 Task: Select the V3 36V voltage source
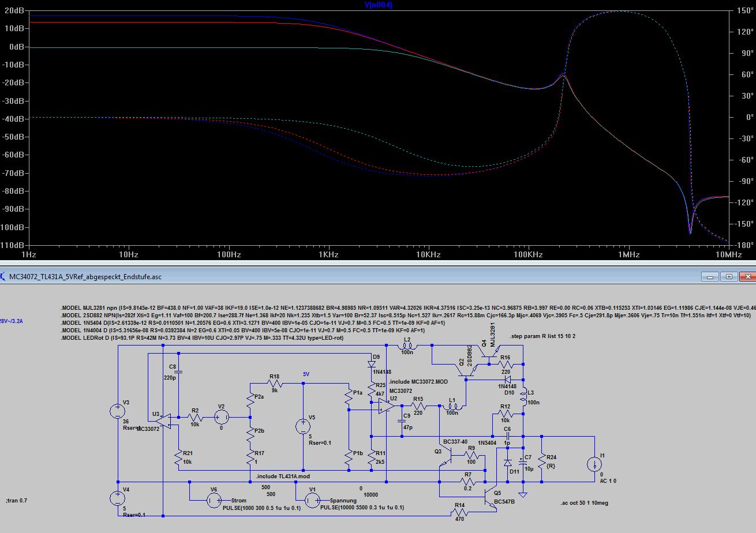pyautogui.click(x=118, y=411)
